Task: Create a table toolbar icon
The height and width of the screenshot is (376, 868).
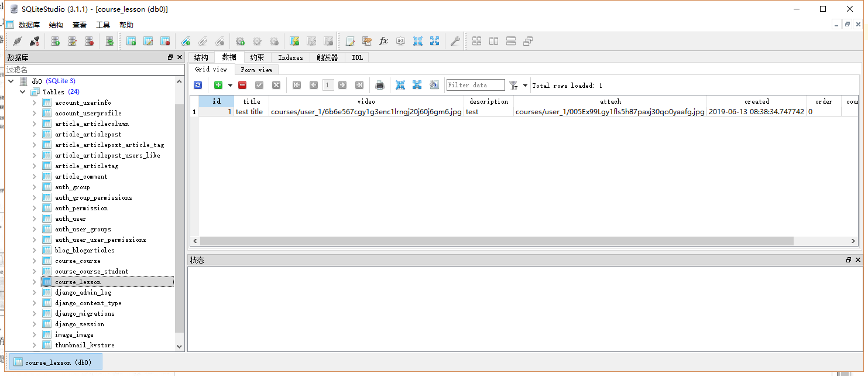Action: pos(131,41)
